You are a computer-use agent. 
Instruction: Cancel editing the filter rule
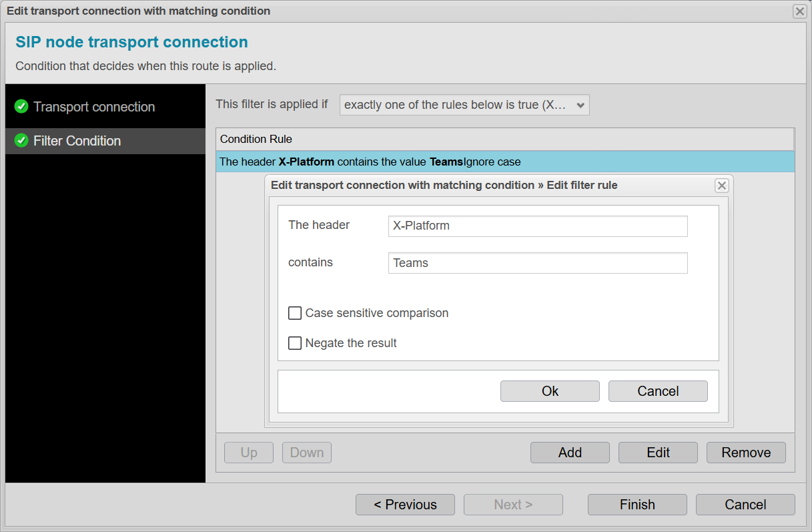coord(658,391)
